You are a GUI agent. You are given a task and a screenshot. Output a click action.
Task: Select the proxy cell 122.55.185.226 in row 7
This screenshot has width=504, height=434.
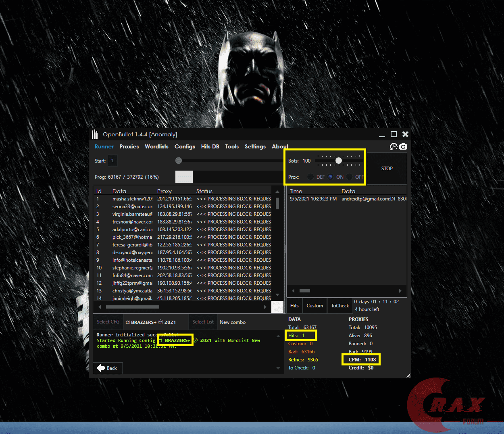[x=174, y=245]
